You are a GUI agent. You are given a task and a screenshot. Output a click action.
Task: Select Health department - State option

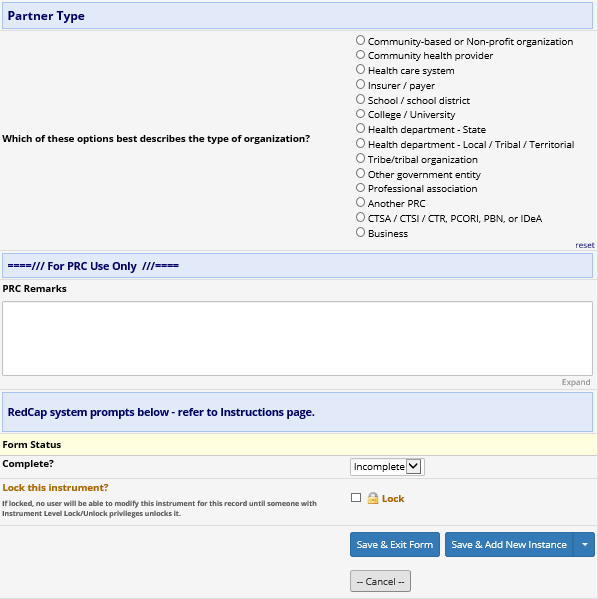(x=360, y=128)
